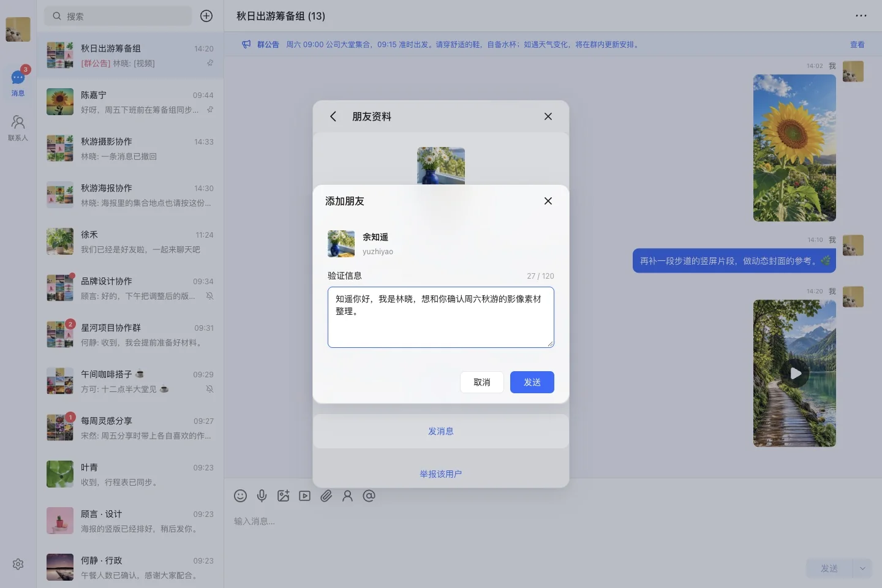
Task: Click the send video icon
Action: coord(304,496)
